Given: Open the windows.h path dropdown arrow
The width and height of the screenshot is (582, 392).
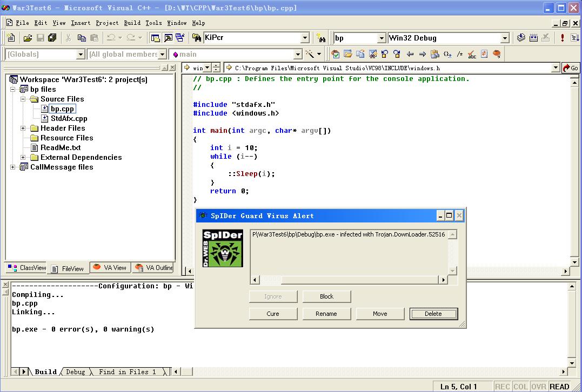Looking at the screenshot, I should pyautogui.click(x=556, y=68).
